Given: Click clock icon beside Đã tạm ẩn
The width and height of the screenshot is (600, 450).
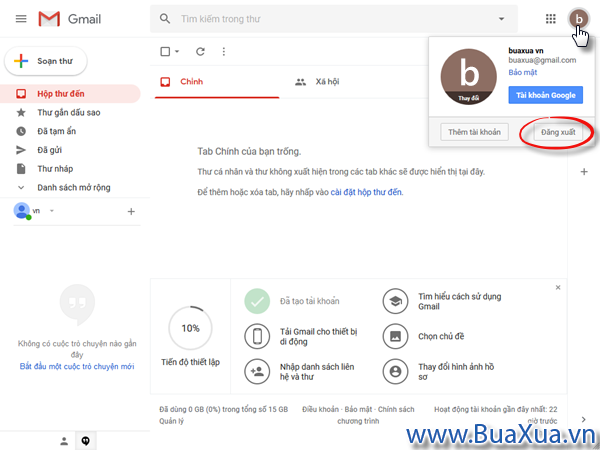Looking at the screenshot, I should click(21, 131).
